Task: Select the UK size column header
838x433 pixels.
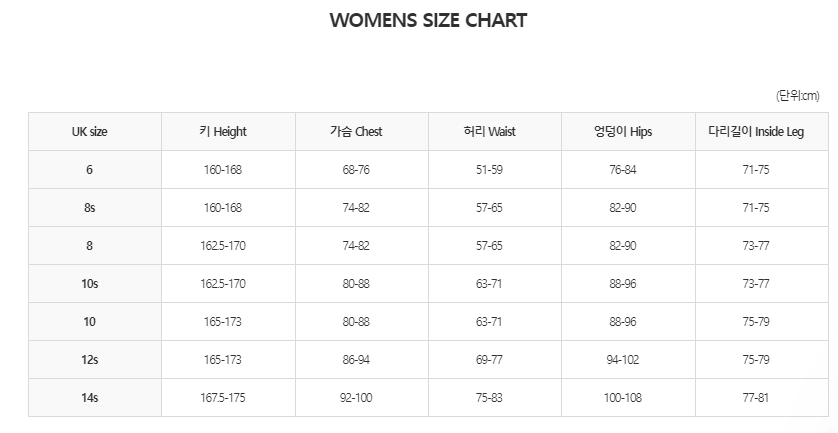Action: (x=89, y=132)
